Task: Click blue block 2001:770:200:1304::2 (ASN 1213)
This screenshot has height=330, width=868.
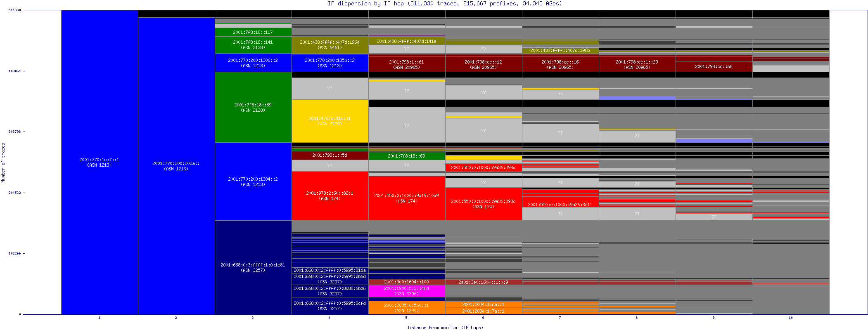Action: 253,181
